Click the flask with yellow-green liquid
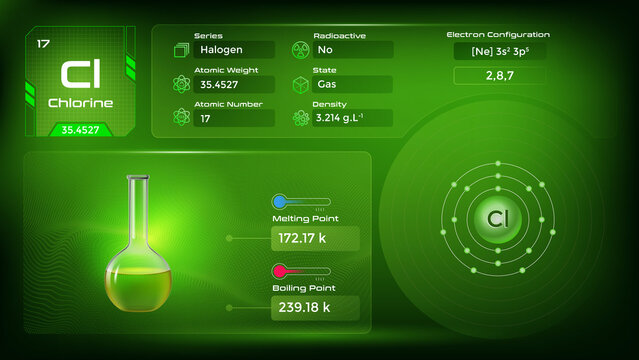The height and width of the screenshot is (360, 639). (138, 243)
